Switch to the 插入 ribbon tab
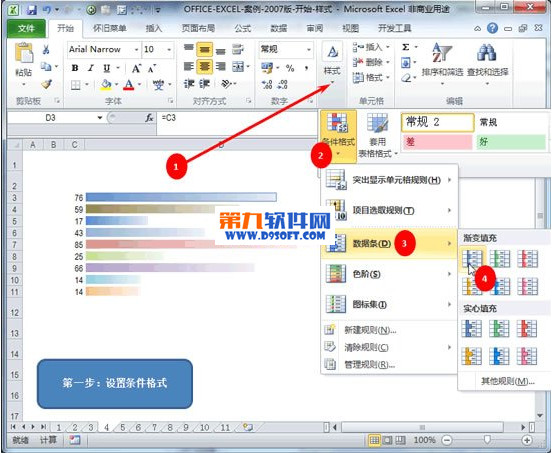553x453 pixels. point(154,28)
